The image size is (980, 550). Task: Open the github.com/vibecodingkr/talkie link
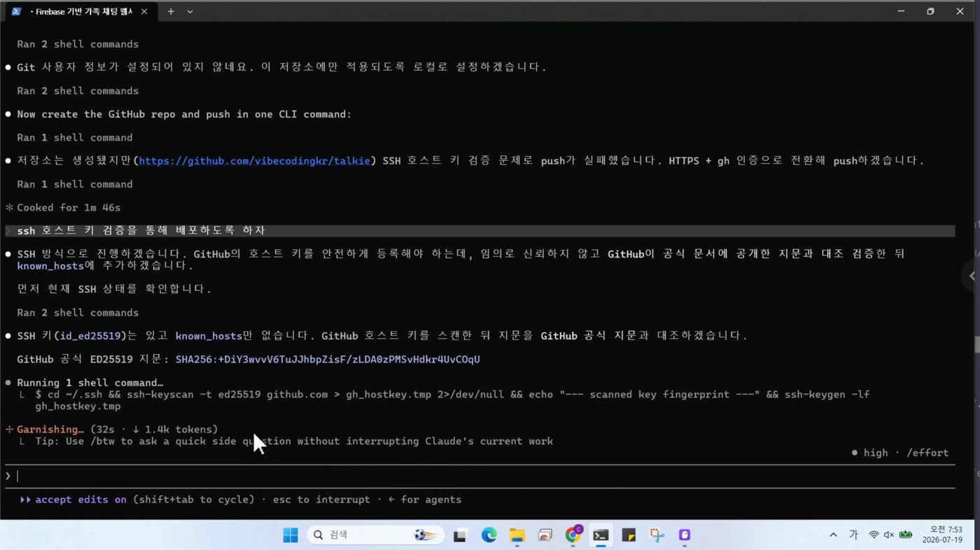coord(255,160)
